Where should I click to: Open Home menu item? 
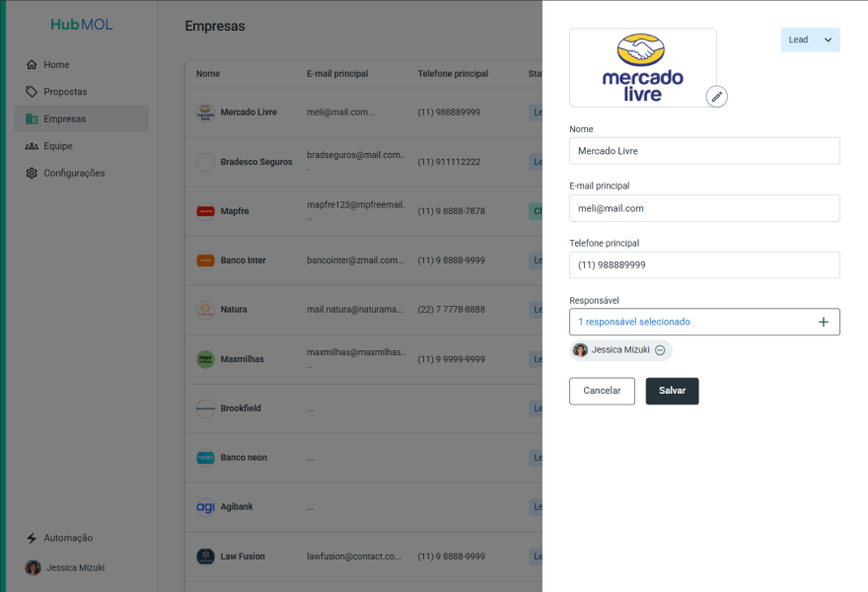(x=81, y=64)
